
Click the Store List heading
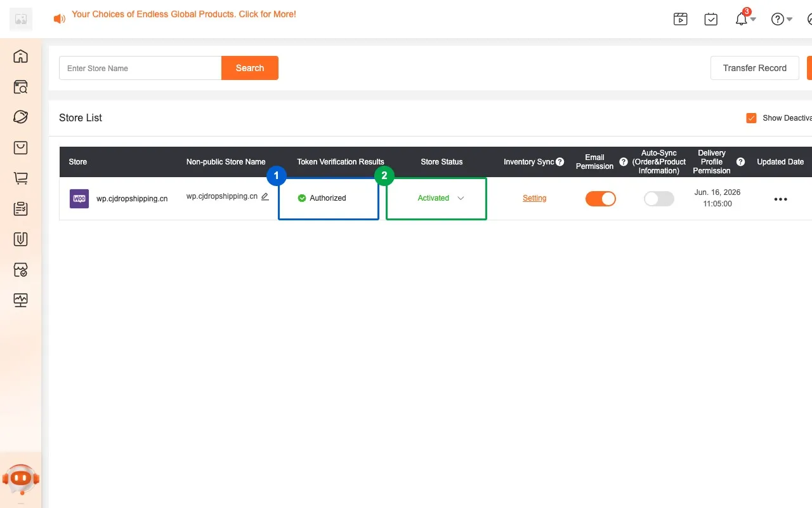pos(81,117)
